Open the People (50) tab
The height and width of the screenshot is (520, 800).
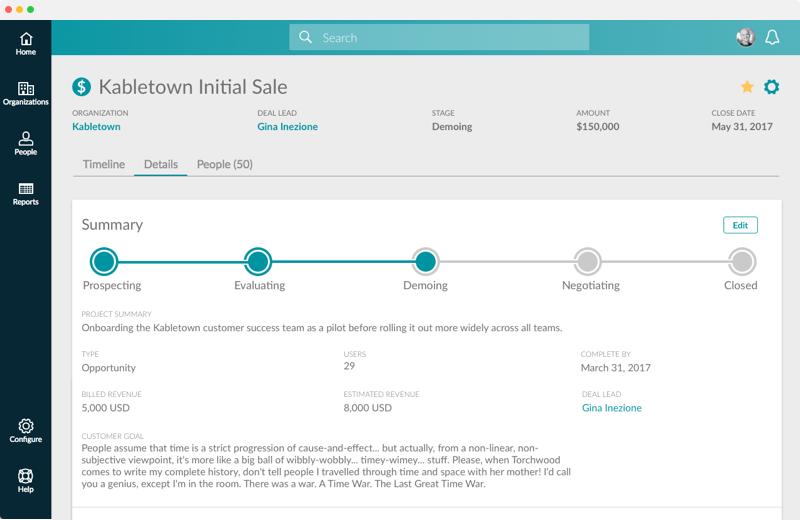224,164
